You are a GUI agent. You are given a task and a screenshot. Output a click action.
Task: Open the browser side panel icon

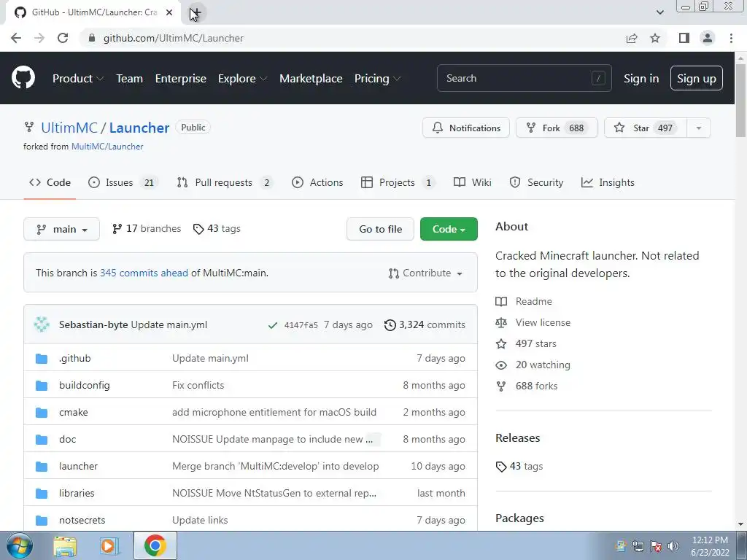point(684,38)
